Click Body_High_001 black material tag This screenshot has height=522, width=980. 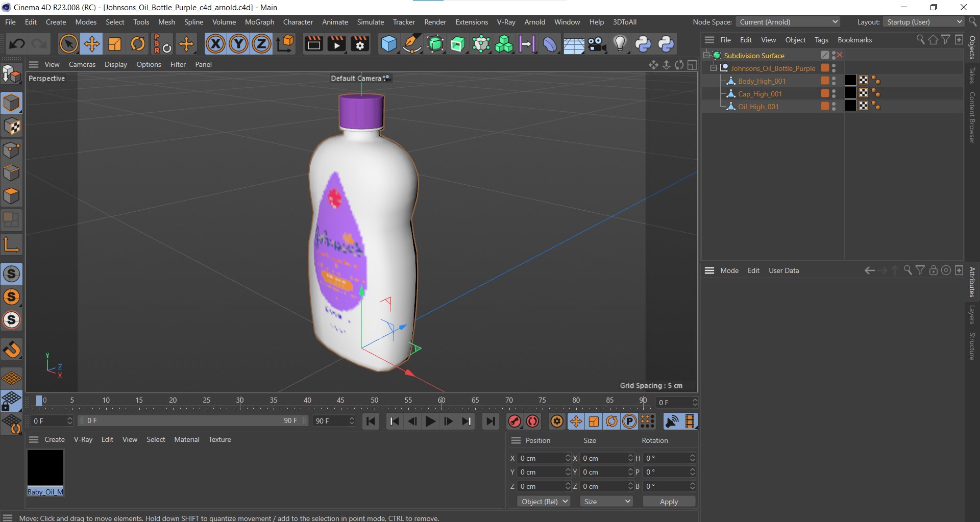[850, 80]
